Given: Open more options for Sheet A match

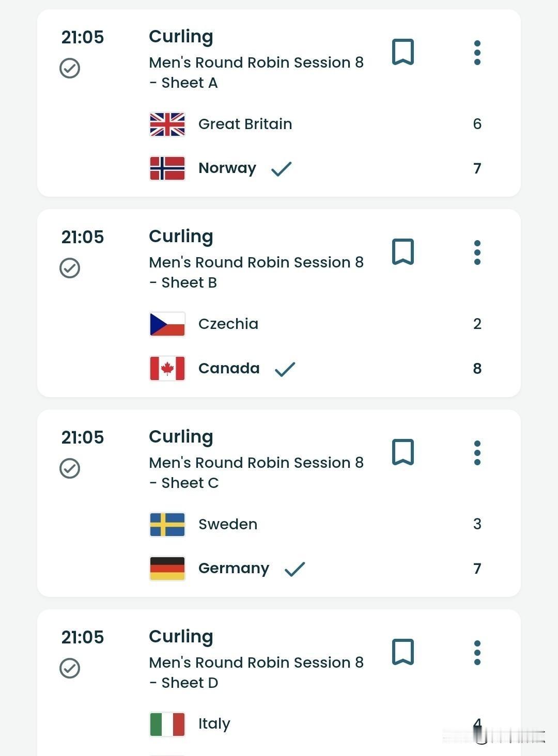Looking at the screenshot, I should coord(477,53).
